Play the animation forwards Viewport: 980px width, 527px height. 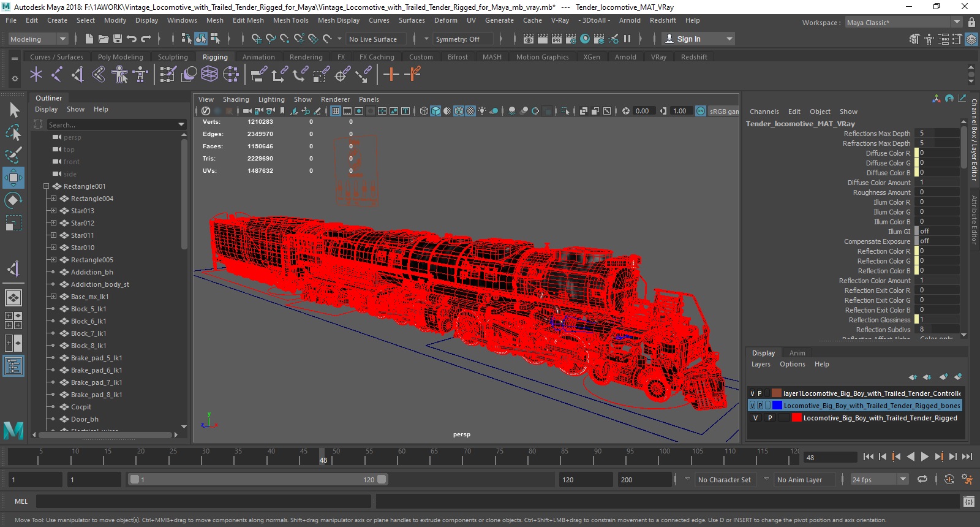[x=925, y=457]
